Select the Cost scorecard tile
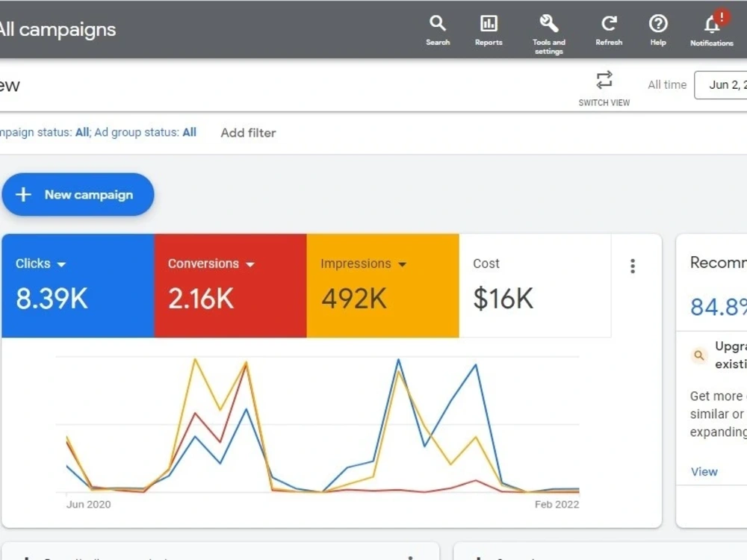This screenshot has width=747, height=560. [x=535, y=286]
